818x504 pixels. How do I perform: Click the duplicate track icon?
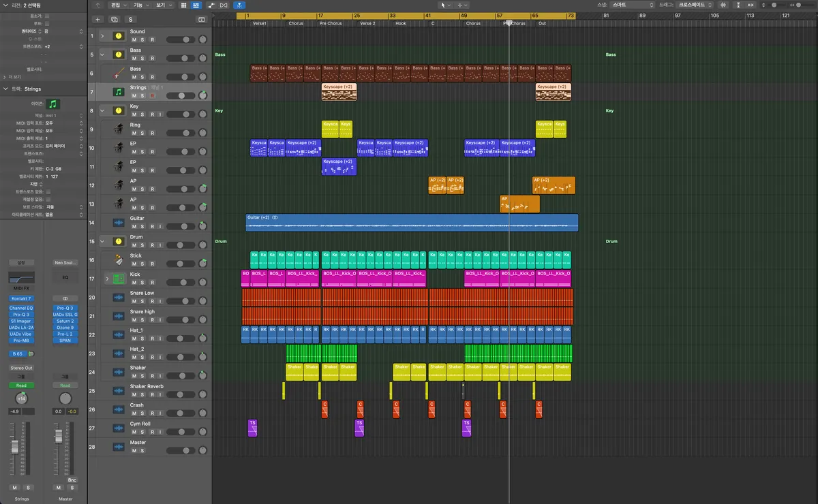114,20
